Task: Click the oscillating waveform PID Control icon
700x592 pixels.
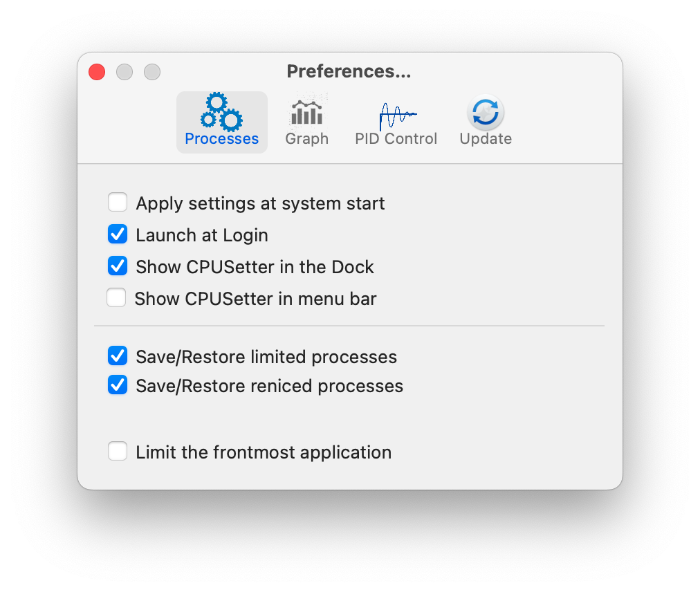Action: coord(397,116)
